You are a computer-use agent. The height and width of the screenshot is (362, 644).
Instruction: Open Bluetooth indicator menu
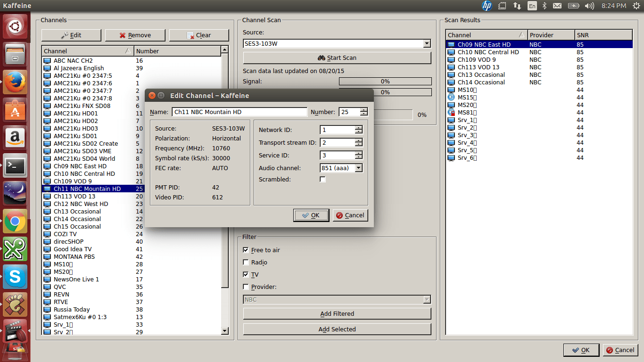pos(544,6)
